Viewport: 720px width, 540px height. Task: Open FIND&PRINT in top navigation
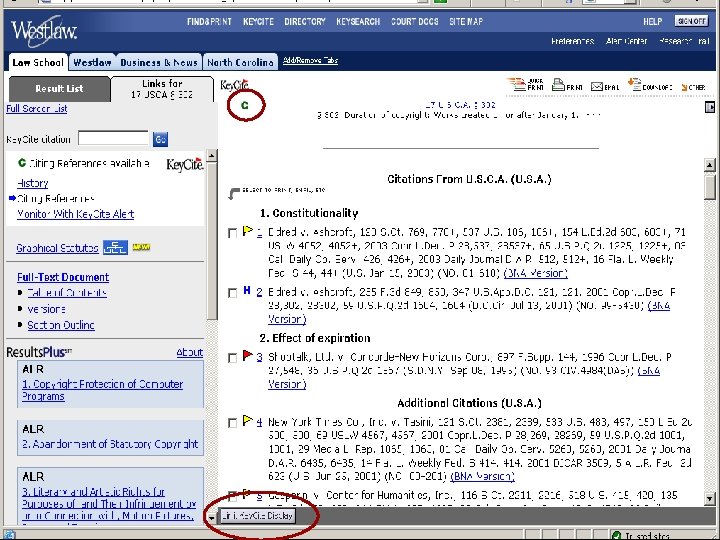(209, 22)
